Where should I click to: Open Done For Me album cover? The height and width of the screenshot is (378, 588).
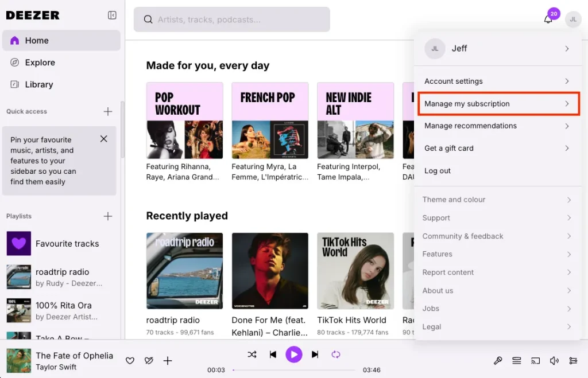270,271
